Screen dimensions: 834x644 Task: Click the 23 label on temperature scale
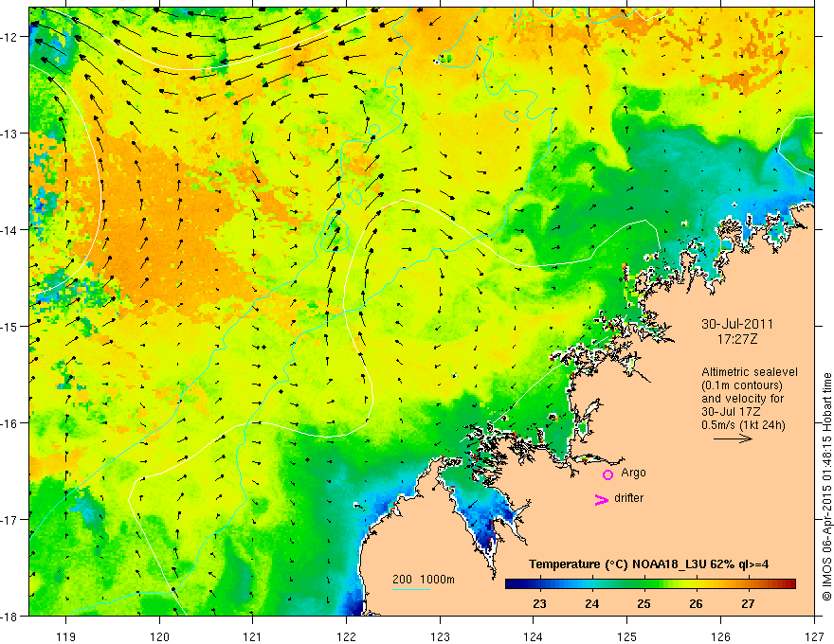click(x=539, y=604)
